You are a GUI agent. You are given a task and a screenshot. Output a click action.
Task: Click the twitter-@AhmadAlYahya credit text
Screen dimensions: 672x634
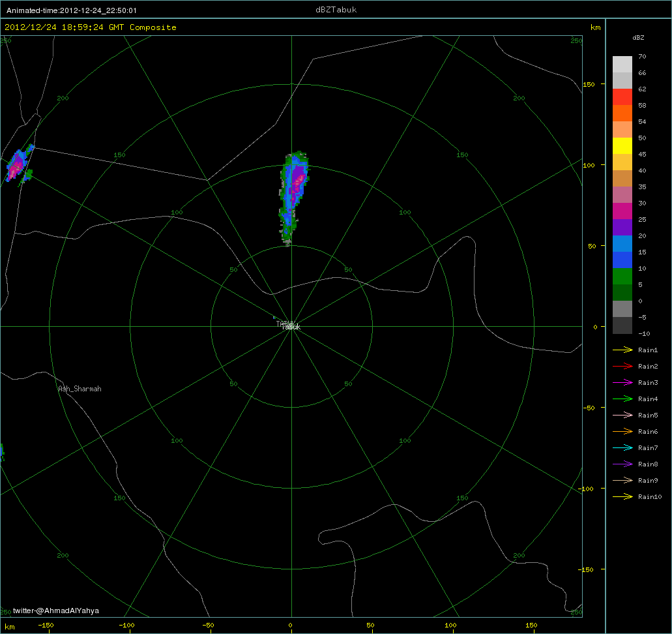[56, 611]
